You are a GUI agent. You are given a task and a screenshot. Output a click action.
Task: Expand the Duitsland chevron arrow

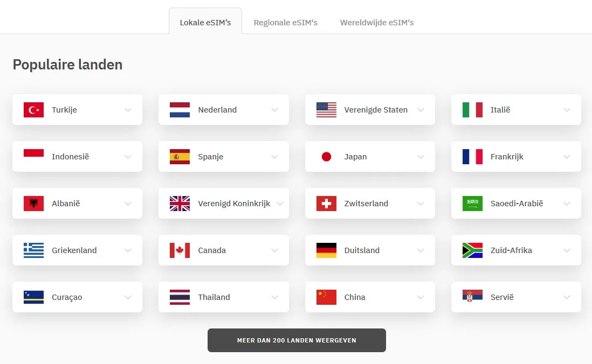[421, 250]
